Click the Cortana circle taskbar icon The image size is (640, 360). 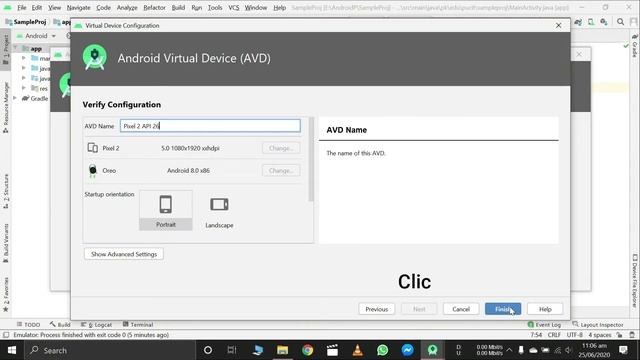coord(208,350)
